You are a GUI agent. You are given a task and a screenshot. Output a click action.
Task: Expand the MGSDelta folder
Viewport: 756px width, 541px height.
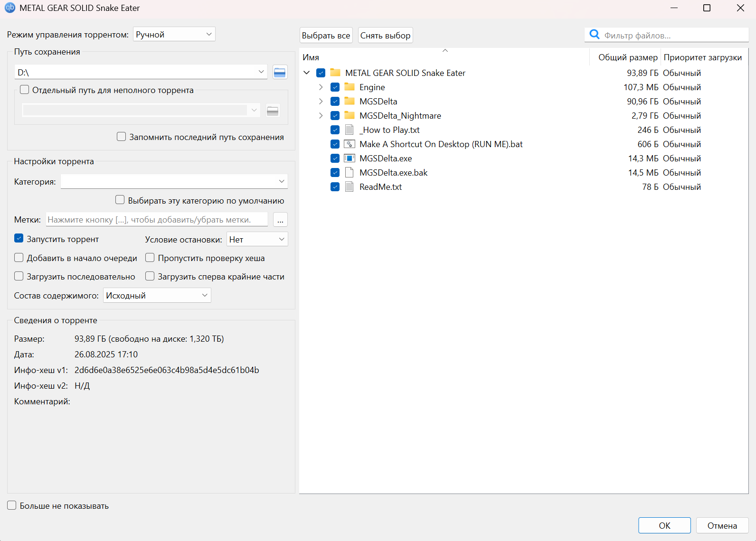tap(321, 102)
